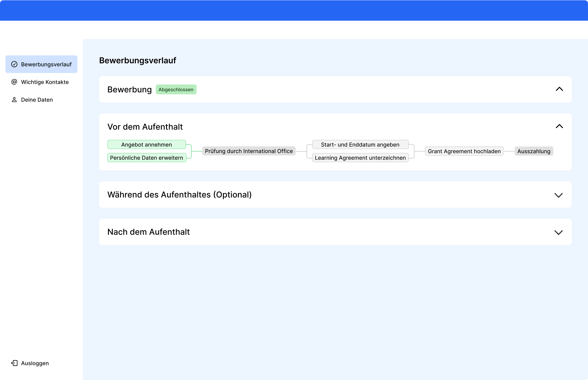588x380 pixels.
Task: Select Bewerbungsverlauf in the sidebar
Action: 46,64
